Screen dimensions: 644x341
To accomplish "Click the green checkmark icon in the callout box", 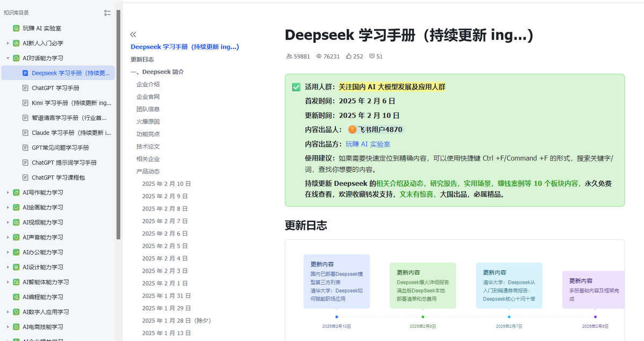I will pyautogui.click(x=296, y=87).
